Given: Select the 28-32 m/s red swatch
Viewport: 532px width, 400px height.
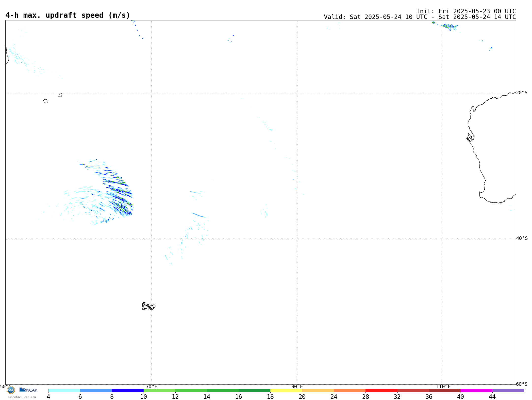Looking at the screenshot, I should [381, 390].
